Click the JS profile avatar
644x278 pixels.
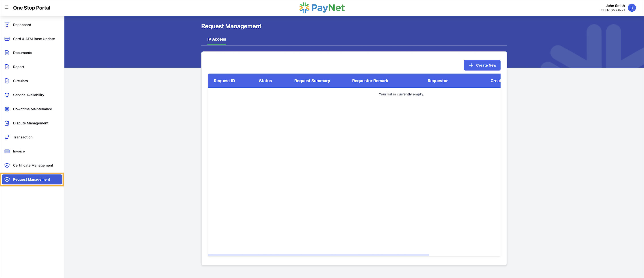click(632, 8)
